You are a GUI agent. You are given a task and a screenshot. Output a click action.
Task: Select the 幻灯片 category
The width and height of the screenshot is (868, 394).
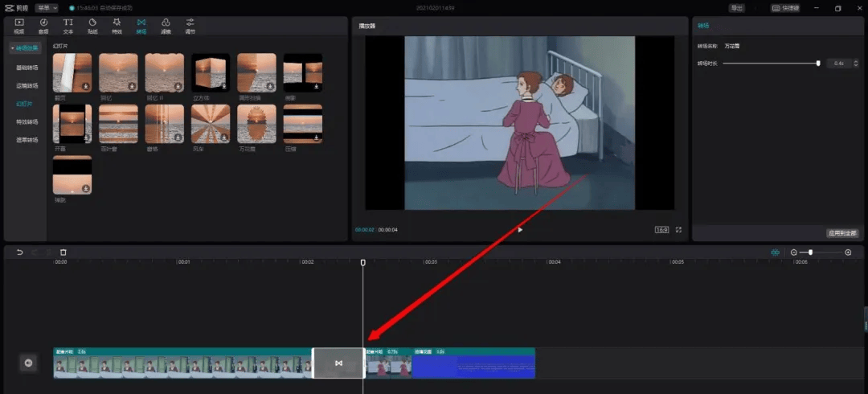[x=26, y=104]
